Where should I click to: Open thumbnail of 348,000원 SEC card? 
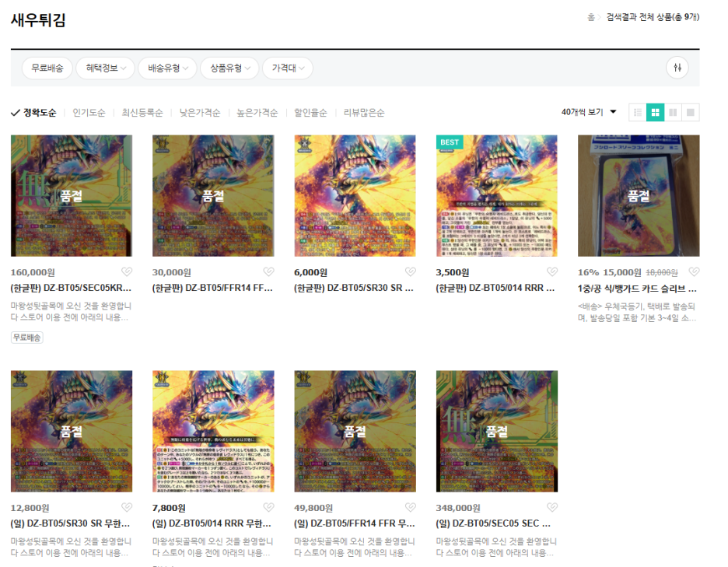(x=497, y=431)
